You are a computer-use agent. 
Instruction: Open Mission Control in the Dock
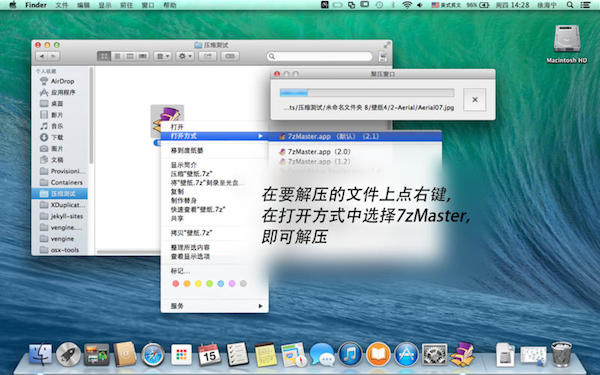pyautogui.click(x=96, y=355)
